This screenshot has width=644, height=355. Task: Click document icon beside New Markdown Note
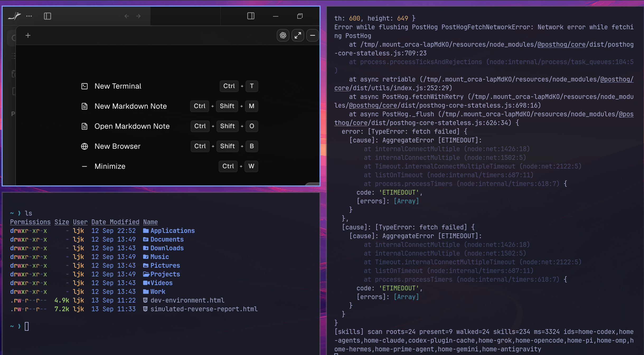click(x=84, y=106)
